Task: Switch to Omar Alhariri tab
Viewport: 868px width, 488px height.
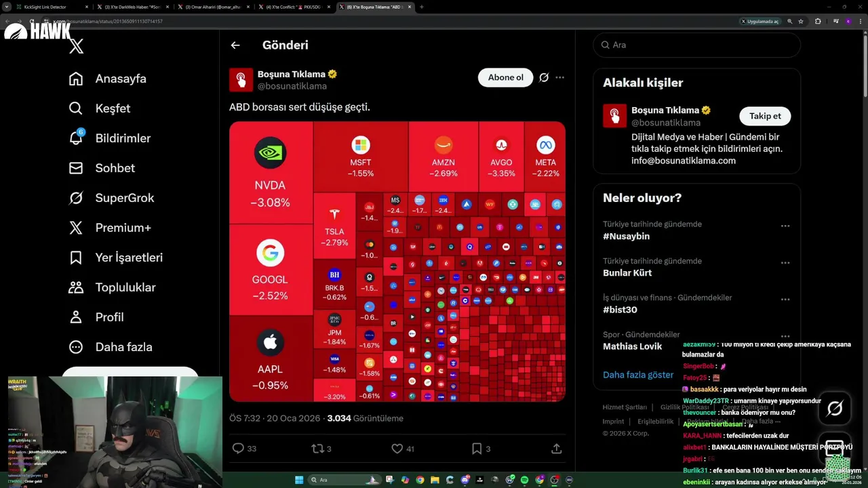Action: coord(213,7)
